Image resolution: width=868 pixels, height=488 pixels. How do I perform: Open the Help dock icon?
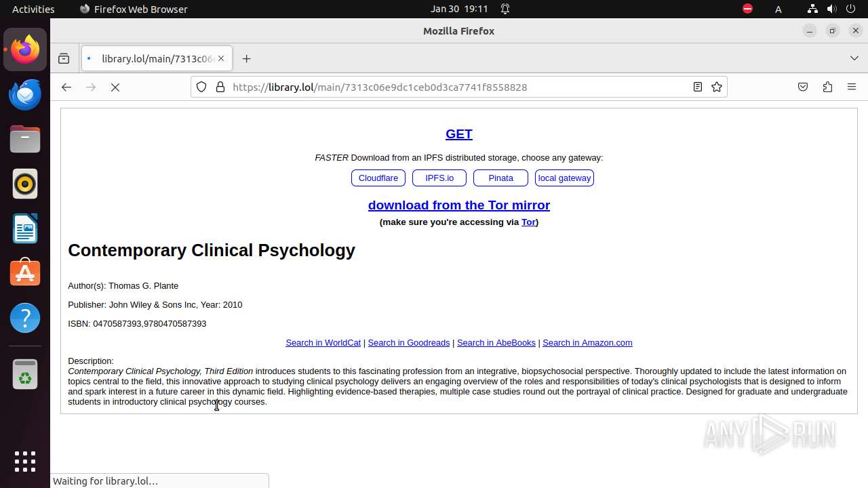coord(25,318)
